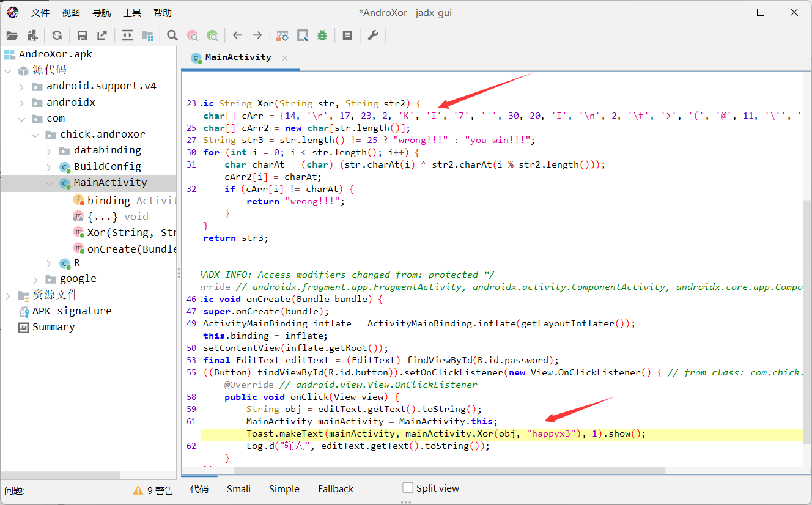
Task: Collapse the MainActivity class node
Action: point(49,182)
